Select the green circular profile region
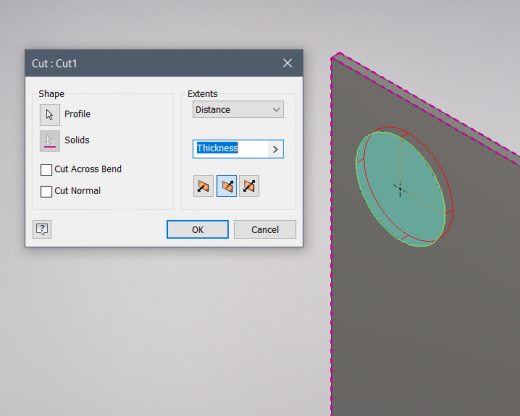This screenshot has width=520, height=416. (x=400, y=189)
